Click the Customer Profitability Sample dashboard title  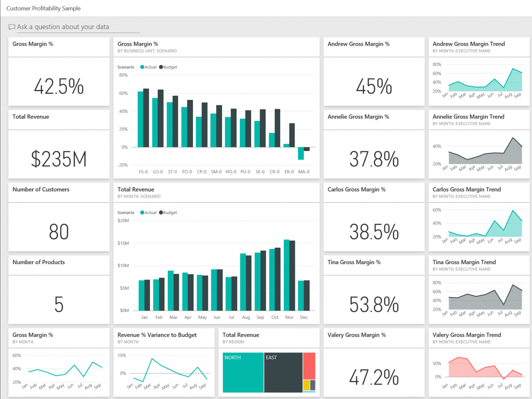click(43, 8)
